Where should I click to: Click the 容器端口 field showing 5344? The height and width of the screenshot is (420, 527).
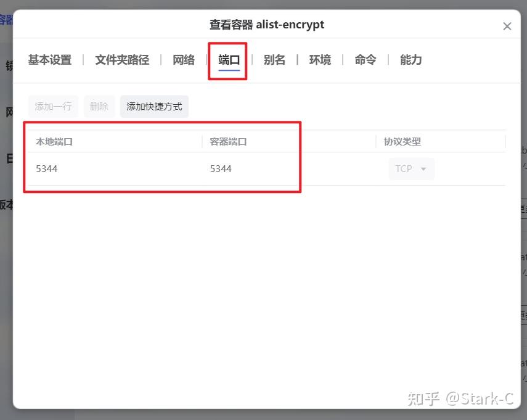pos(220,168)
